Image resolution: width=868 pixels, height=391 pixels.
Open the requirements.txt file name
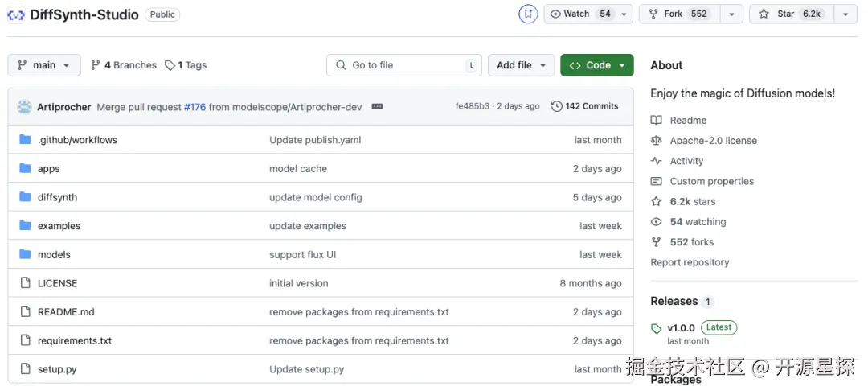tap(75, 341)
